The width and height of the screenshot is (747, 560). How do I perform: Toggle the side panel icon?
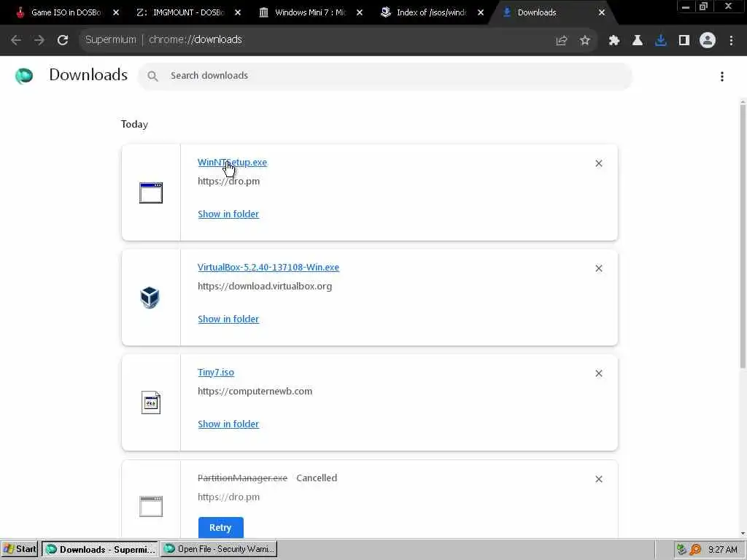(x=684, y=41)
